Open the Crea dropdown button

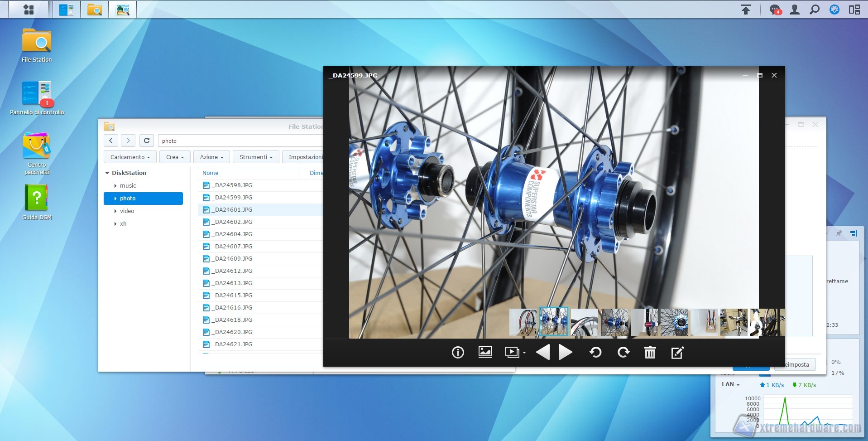click(175, 157)
